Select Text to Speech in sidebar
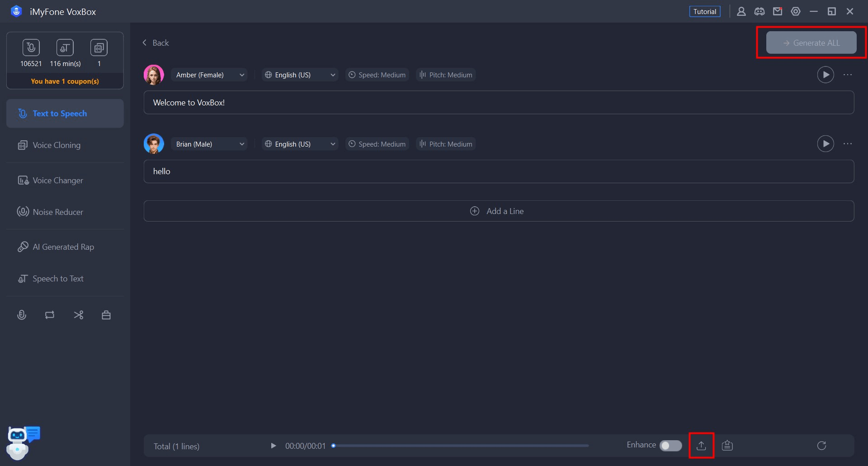This screenshot has height=466, width=868. tap(65, 114)
